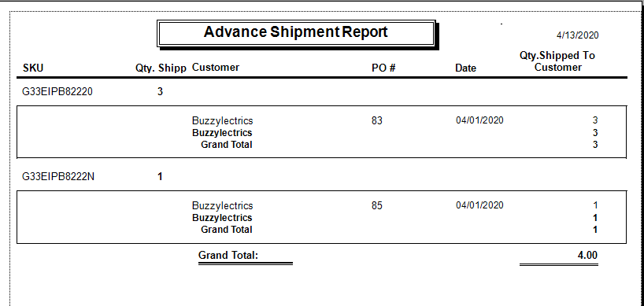Select PO number 83
This screenshot has width=644, height=306.
(x=376, y=120)
